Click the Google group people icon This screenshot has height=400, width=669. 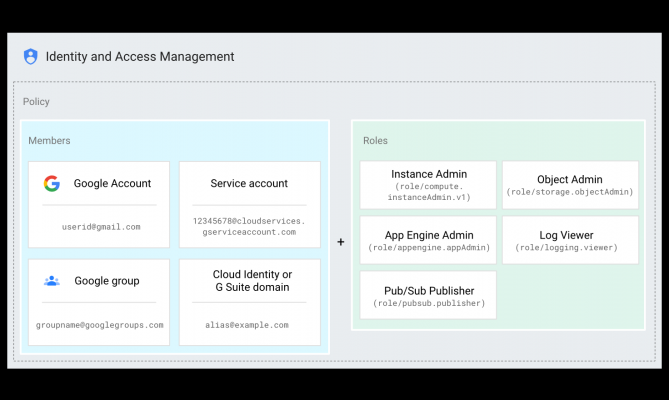click(52, 281)
